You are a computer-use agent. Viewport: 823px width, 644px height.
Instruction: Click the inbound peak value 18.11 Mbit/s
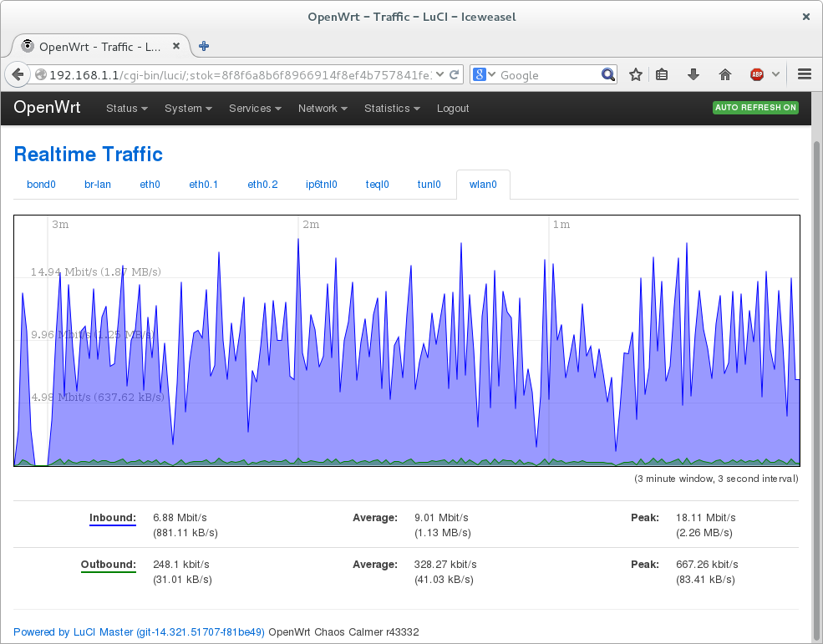[x=705, y=518]
